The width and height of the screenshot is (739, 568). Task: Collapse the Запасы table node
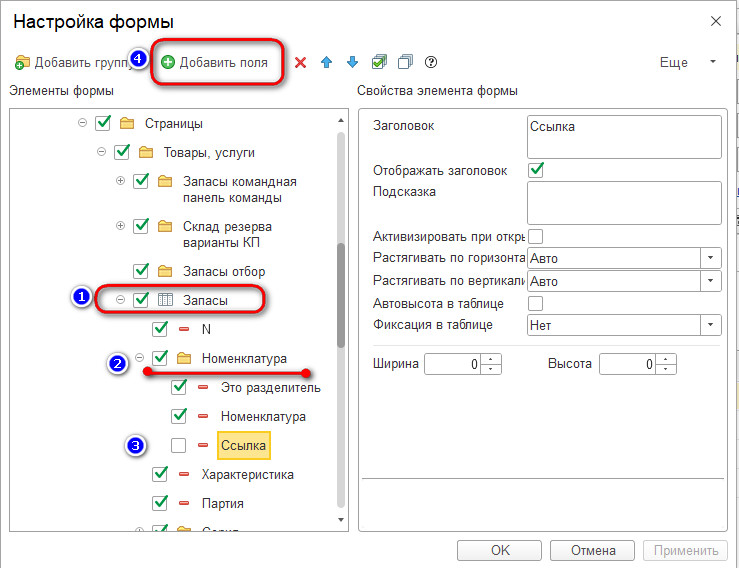121,299
